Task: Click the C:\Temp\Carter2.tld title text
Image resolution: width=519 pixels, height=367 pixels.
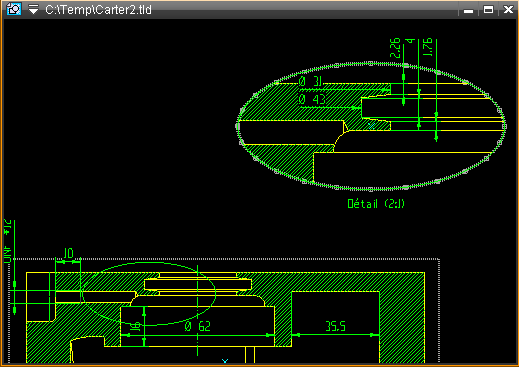Action: click(x=98, y=10)
